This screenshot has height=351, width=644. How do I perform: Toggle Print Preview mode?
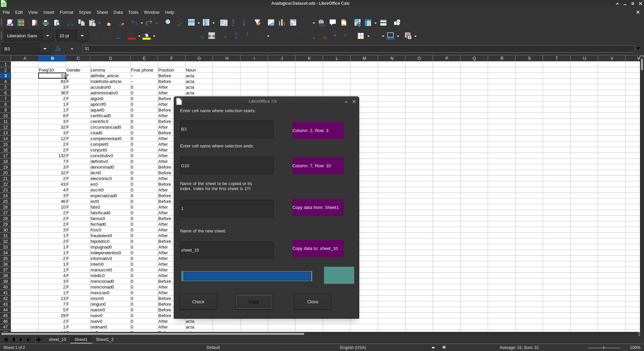pos(57,23)
